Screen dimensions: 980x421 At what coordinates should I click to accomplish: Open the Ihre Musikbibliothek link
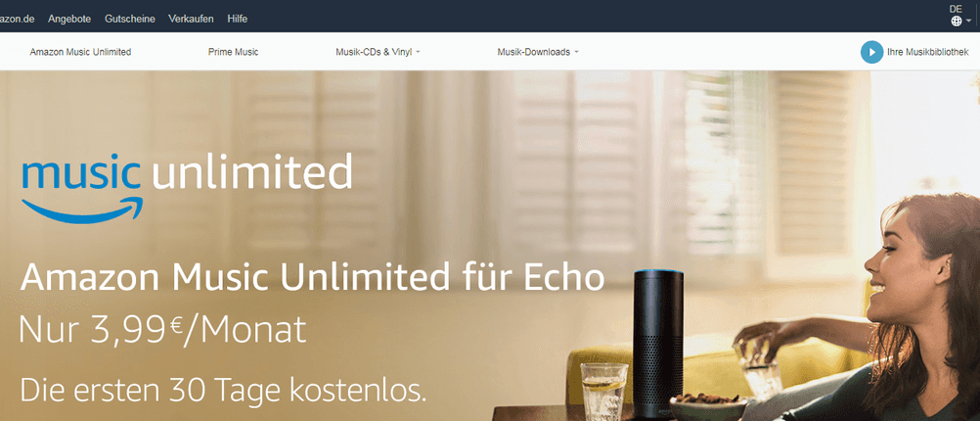[928, 53]
